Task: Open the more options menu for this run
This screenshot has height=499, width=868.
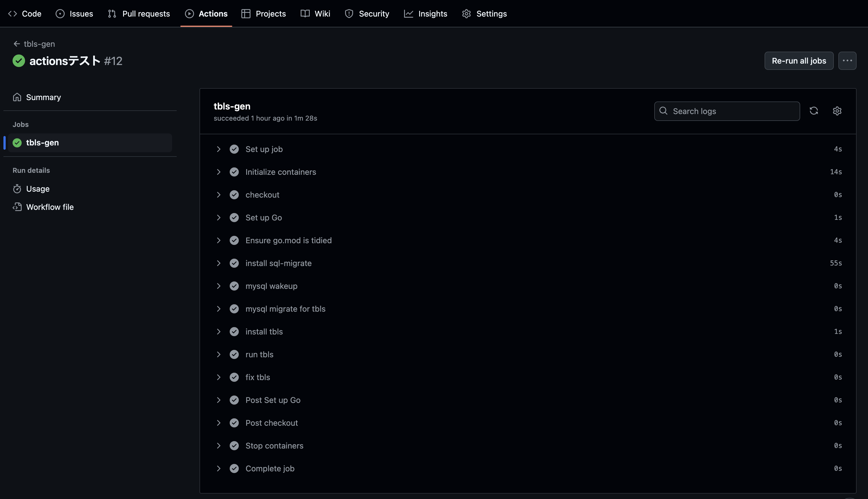Action: 847,60
